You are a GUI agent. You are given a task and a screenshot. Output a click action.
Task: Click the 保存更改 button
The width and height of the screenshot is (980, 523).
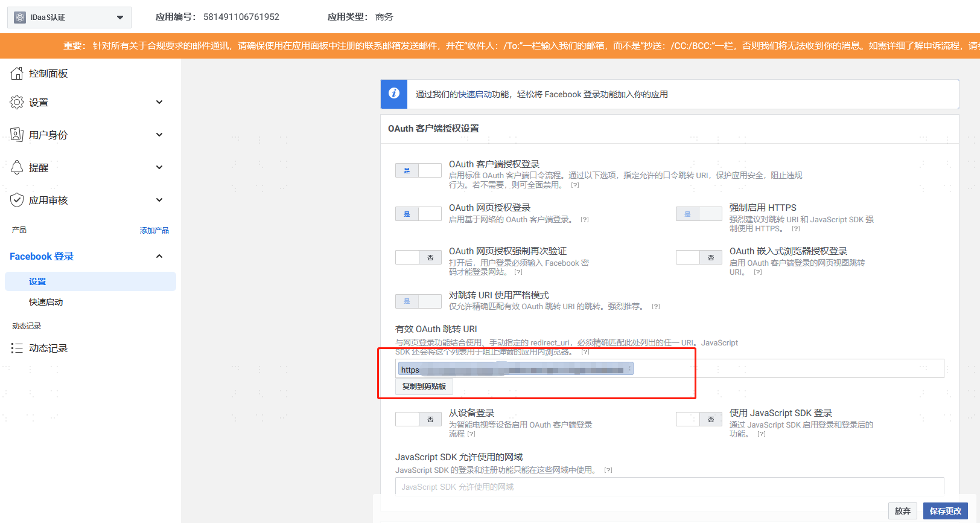pyautogui.click(x=945, y=511)
